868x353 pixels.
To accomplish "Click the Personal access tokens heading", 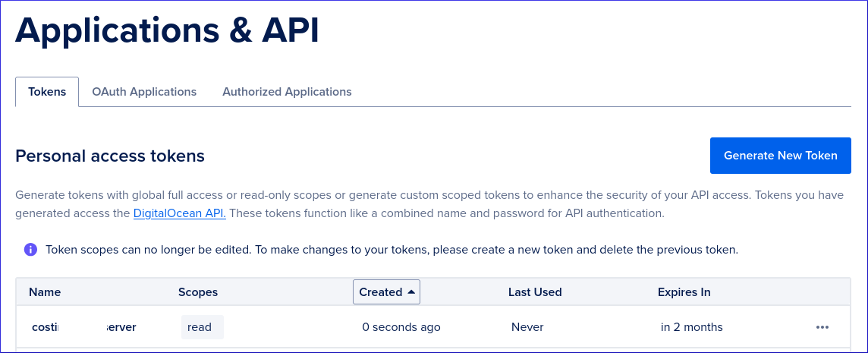I will 110,156.
